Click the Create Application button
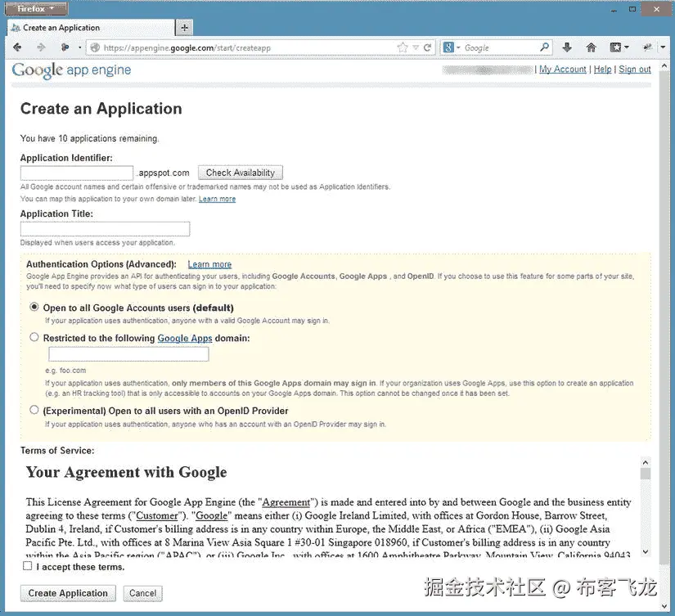Viewport: 675px width, 616px height. (68, 593)
